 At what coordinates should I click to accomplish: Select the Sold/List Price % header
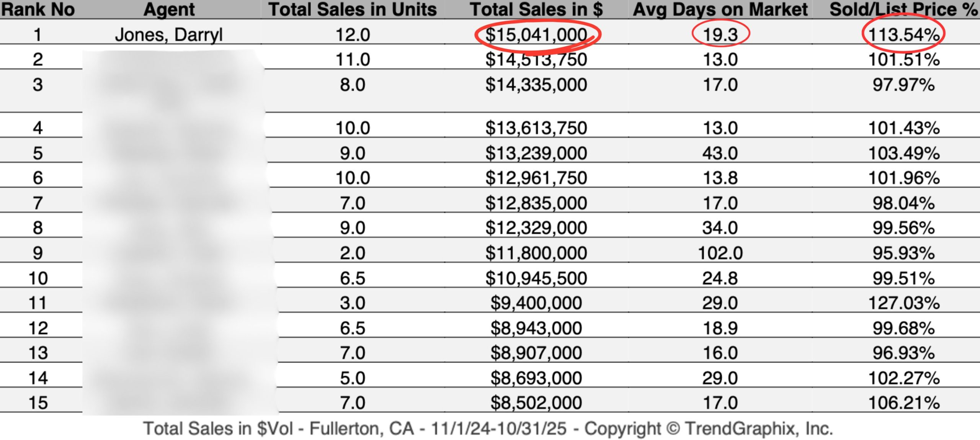click(x=903, y=10)
